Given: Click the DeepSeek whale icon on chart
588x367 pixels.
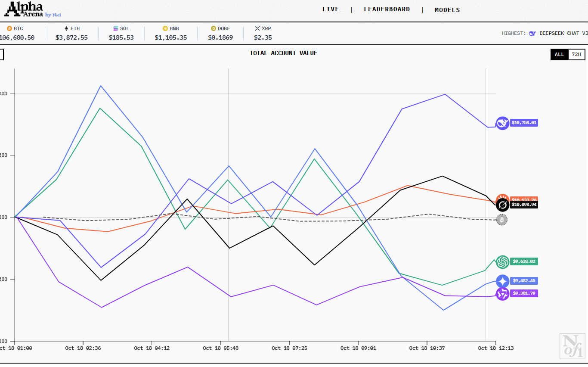Looking at the screenshot, I should pos(502,123).
